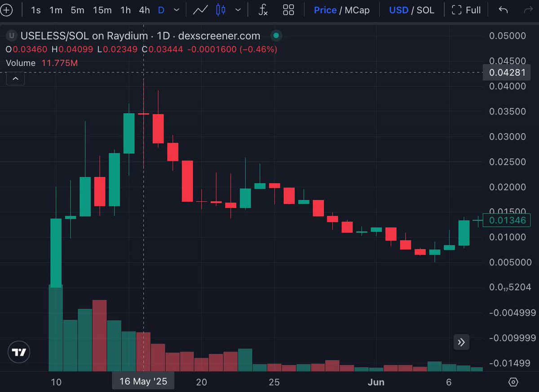The height and width of the screenshot is (392, 539).
Task: Click the 16 May '25 date label
Action: 143,382
